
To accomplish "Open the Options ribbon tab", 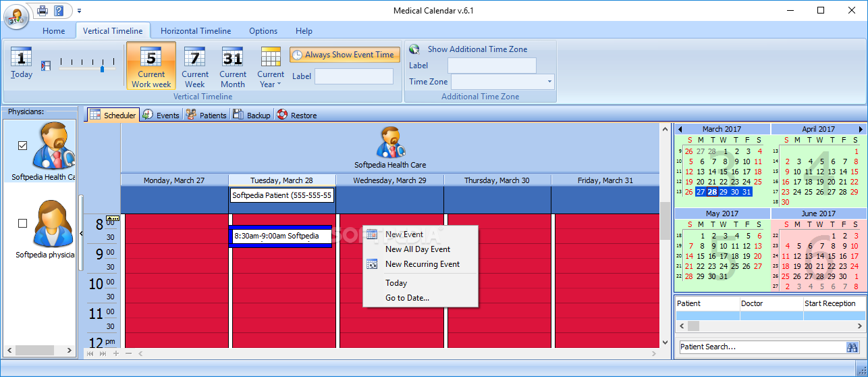I will [263, 30].
